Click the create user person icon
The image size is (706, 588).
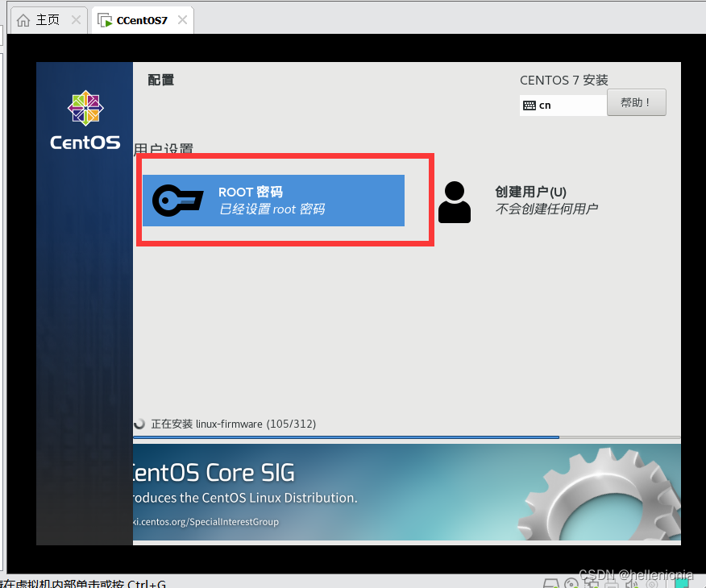454,200
